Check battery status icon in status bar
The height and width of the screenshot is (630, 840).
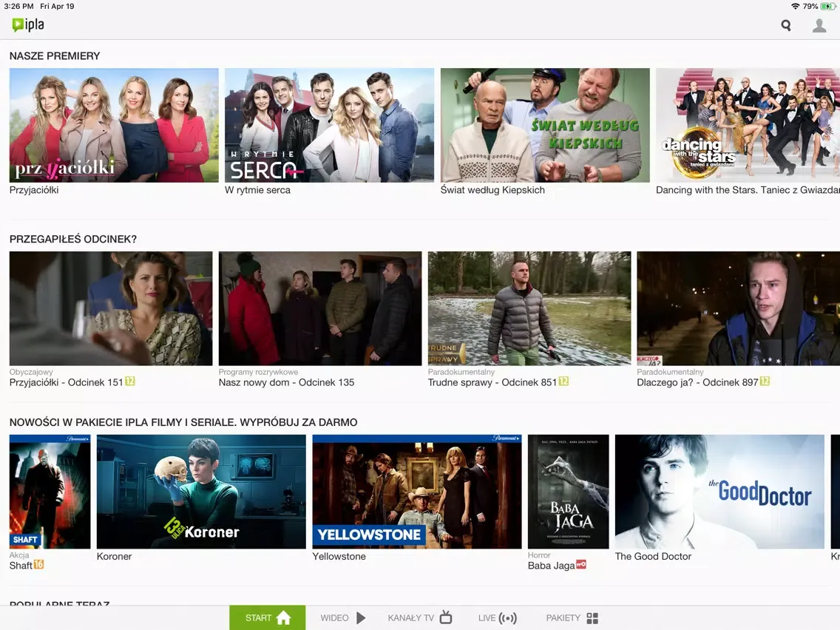[x=827, y=7]
